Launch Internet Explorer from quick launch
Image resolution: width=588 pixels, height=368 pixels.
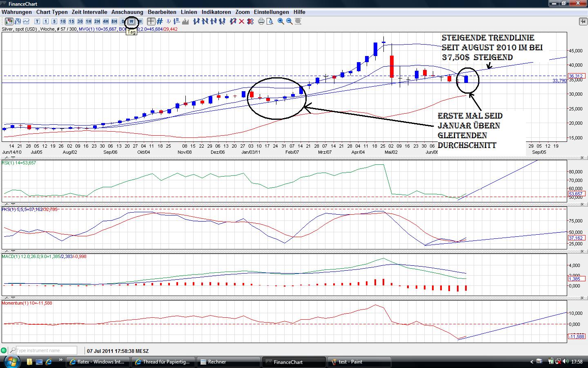point(49,362)
